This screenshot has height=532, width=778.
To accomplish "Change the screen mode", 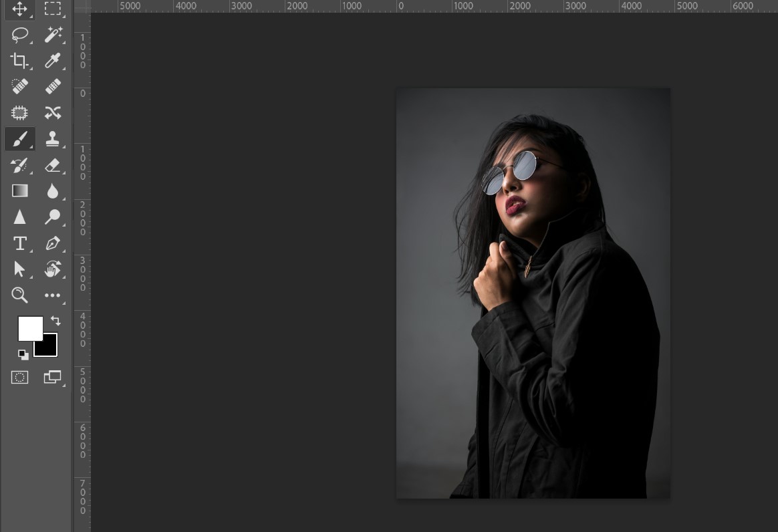I will point(53,377).
